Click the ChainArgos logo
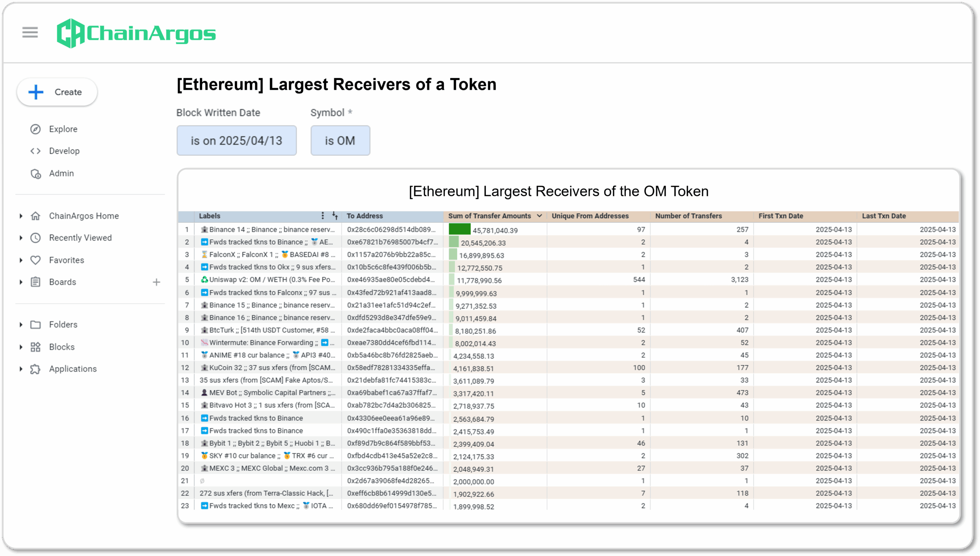 pyautogui.click(x=136, y=33)
